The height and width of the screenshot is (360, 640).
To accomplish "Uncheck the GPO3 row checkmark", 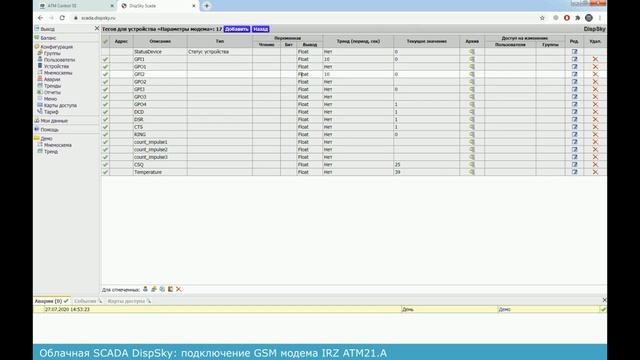I will [105, 97].
